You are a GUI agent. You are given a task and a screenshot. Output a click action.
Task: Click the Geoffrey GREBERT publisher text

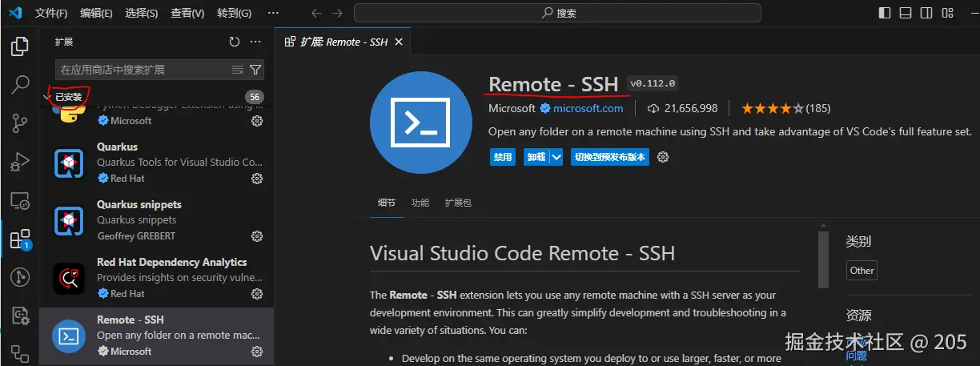pyautogui.click(x=136, y=236)
